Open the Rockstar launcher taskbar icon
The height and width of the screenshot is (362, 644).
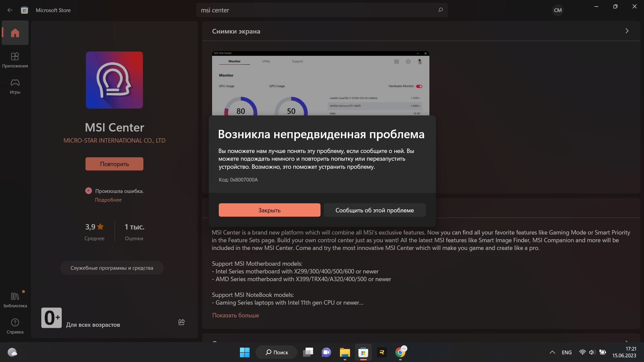click(x=382, y=352)
